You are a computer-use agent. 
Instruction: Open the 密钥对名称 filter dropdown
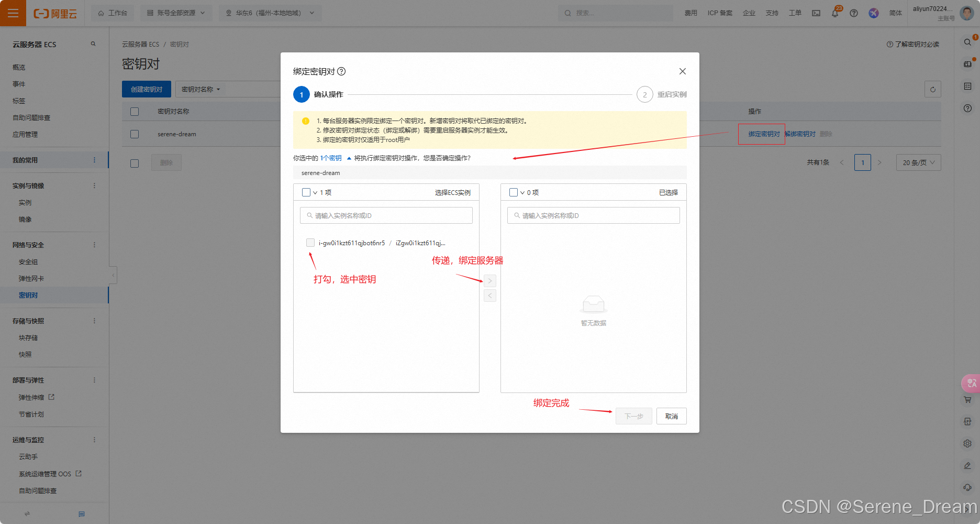(x=201, y=89)
